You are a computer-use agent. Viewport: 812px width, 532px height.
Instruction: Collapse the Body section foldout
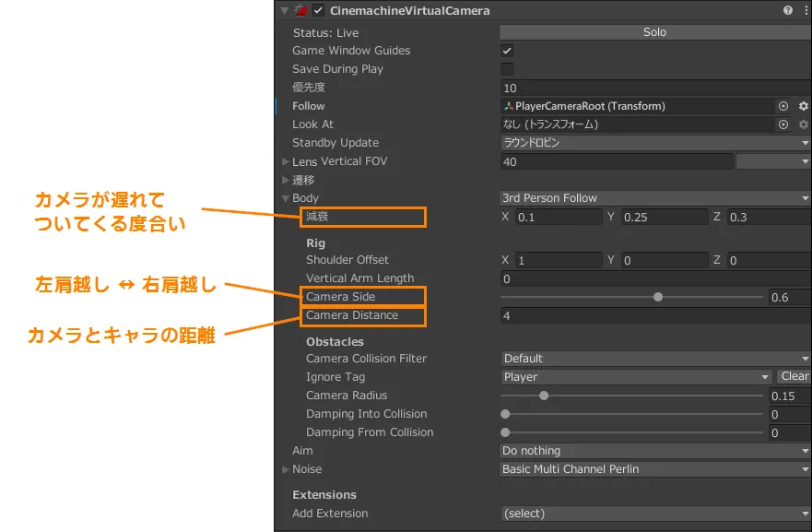tap(285, 198)
